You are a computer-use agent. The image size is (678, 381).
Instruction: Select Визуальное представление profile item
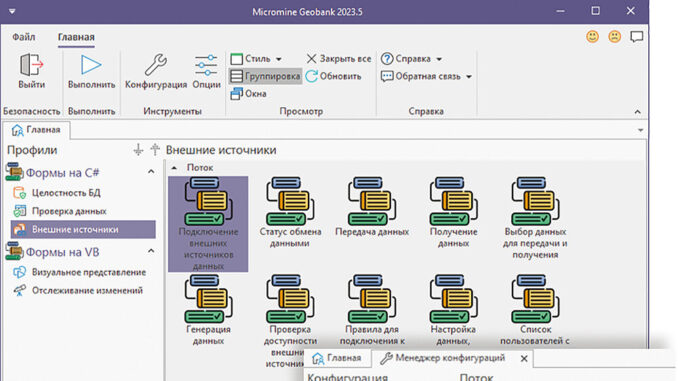pos(83,272)
